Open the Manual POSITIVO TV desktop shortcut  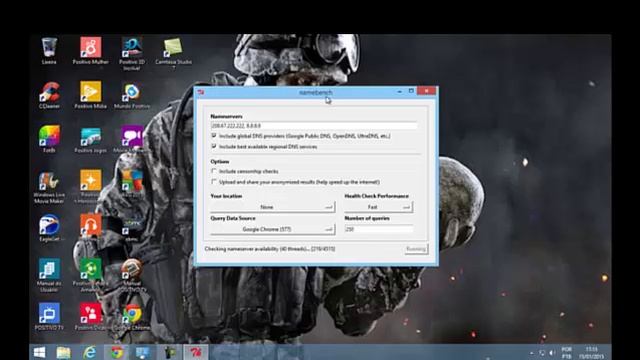coord(132,275)
